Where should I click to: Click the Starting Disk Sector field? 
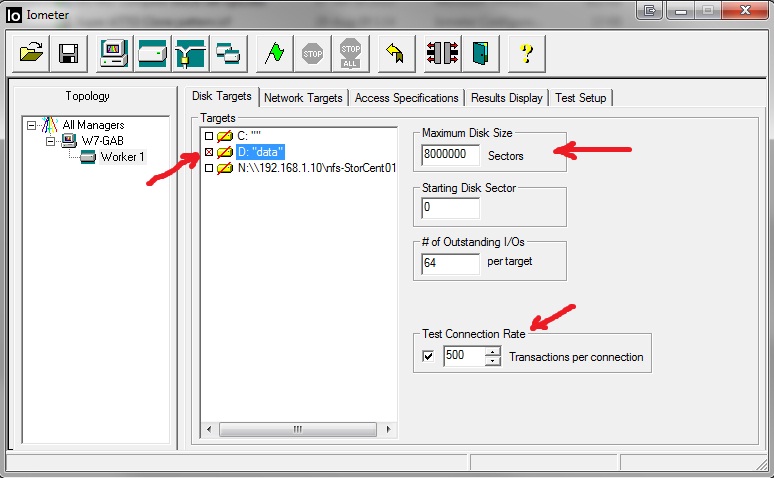pyautogui.click(x=450, y=208)
